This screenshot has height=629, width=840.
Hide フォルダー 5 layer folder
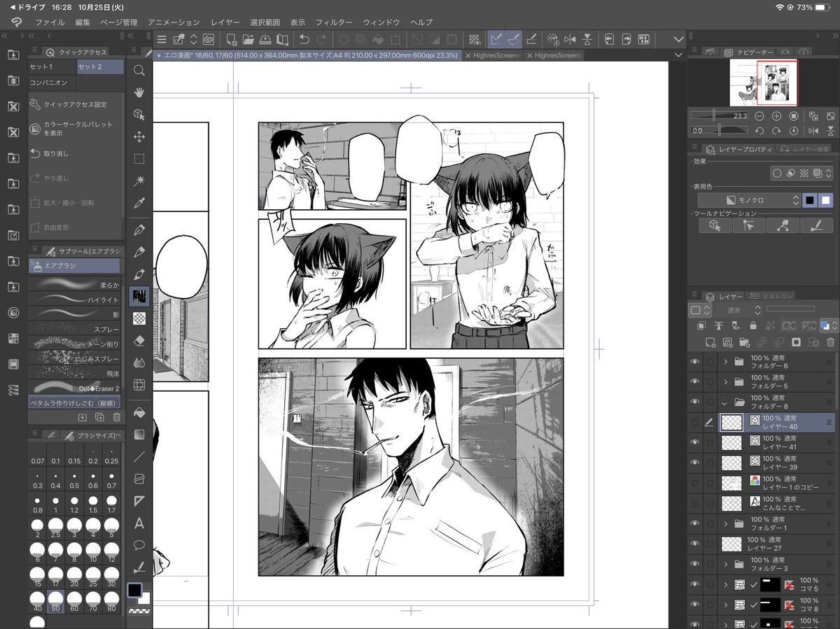tap(695, 382)
